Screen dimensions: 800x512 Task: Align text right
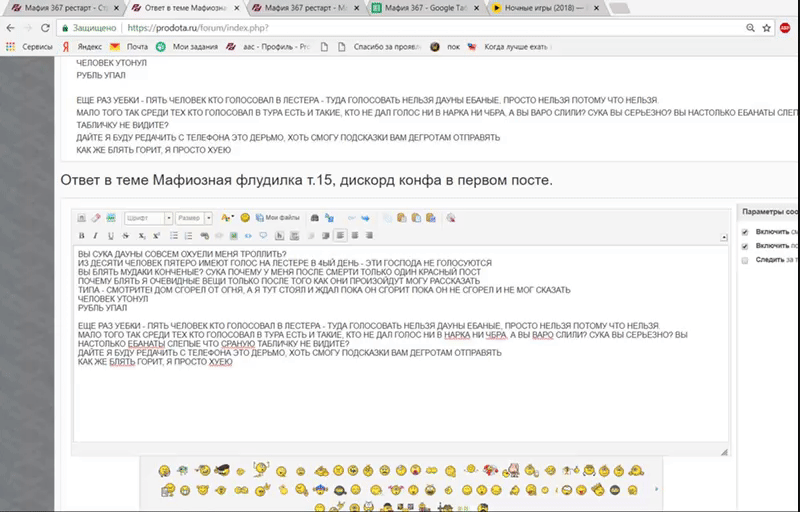(x=369, y=236)
